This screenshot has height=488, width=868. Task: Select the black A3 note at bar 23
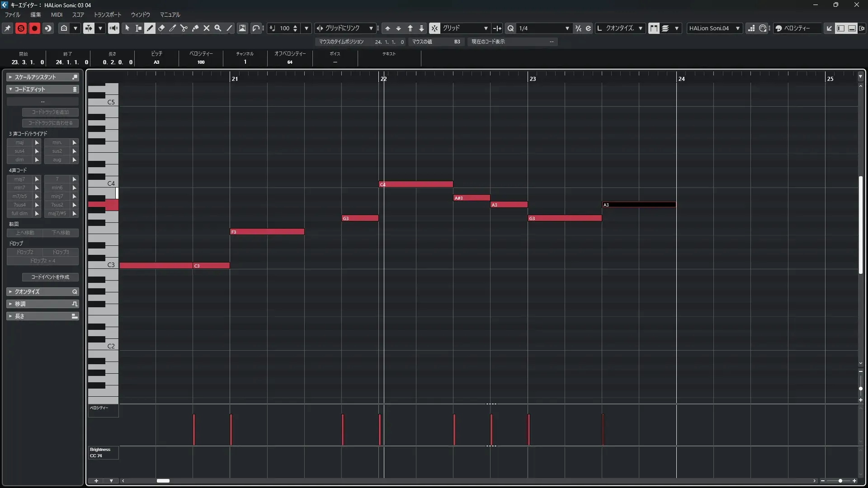[639, 205]
